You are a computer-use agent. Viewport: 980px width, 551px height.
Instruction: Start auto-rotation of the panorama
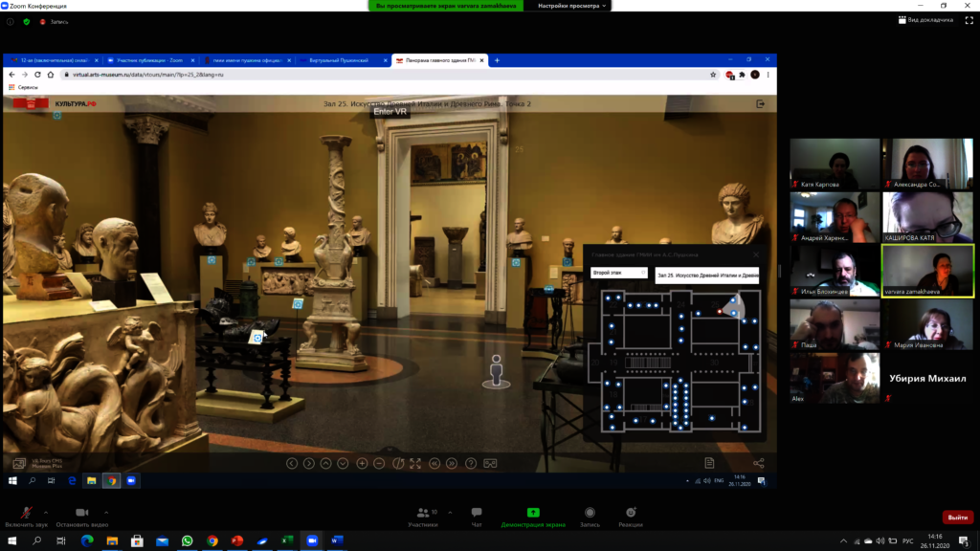coord(398,464)
